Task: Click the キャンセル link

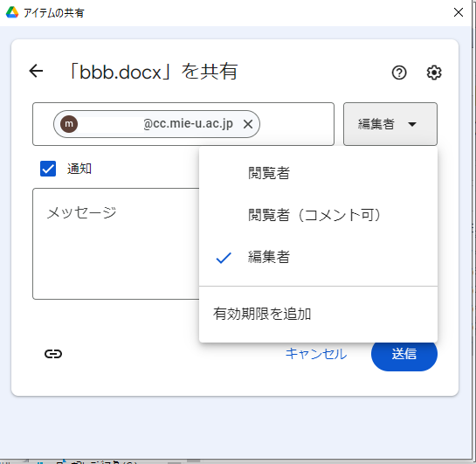Action: 315,354
